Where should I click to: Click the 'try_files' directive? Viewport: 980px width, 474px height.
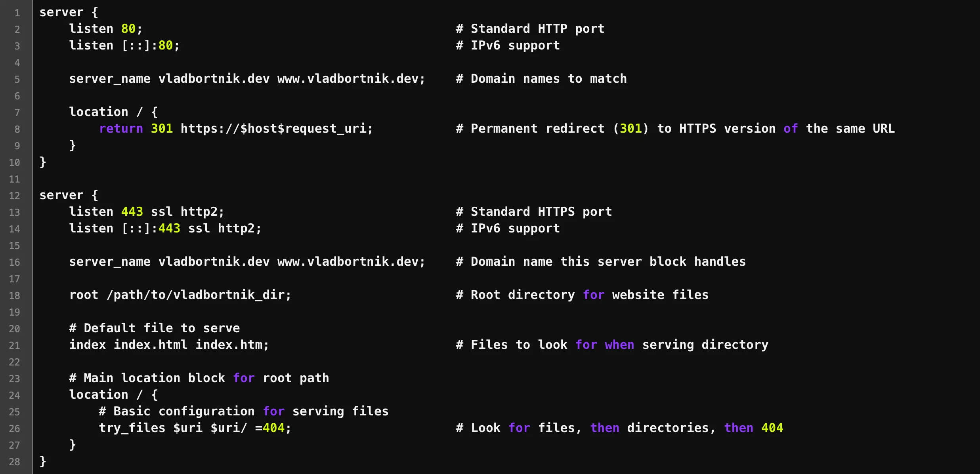132,428
